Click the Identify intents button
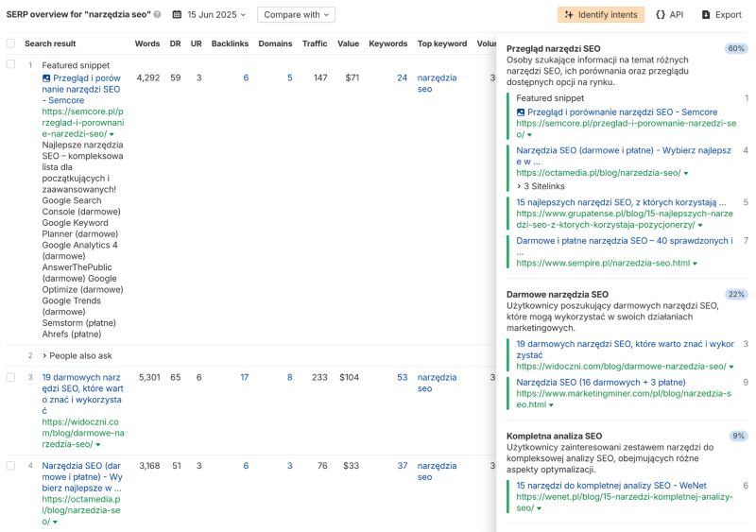 click(x=601, y=14)
